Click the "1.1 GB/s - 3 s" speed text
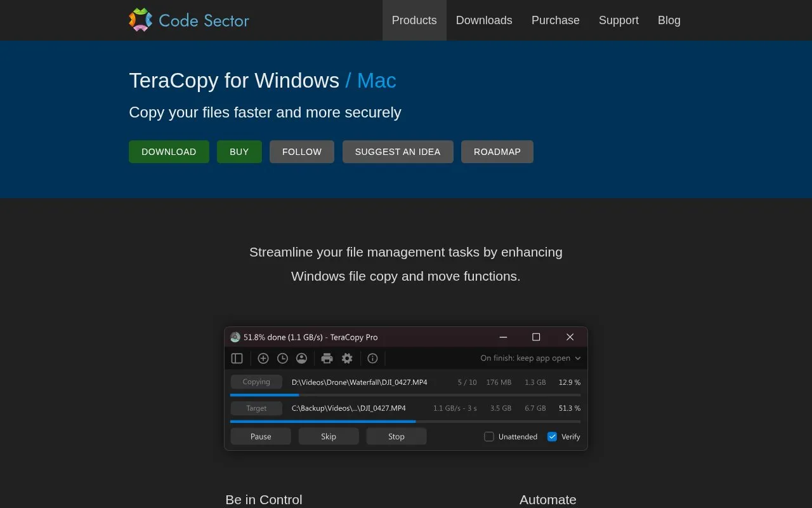The image size is (812, 508). tap(455, 408)
